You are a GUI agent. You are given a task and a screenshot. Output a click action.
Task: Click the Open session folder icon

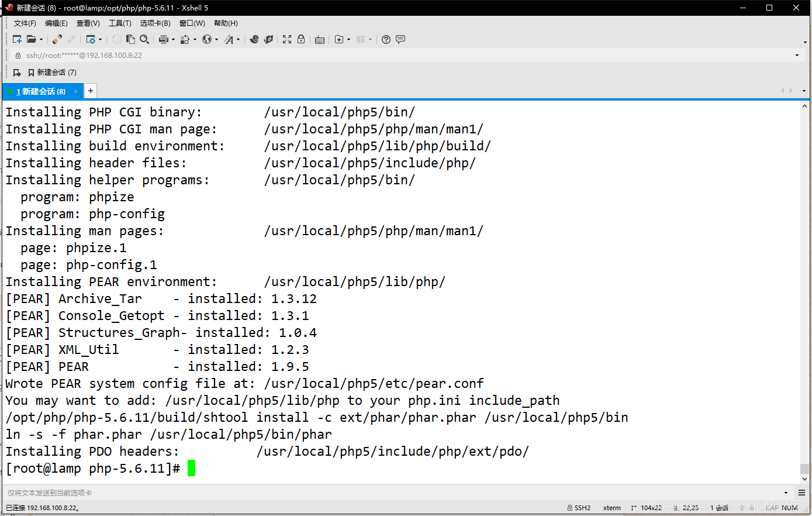32,39
